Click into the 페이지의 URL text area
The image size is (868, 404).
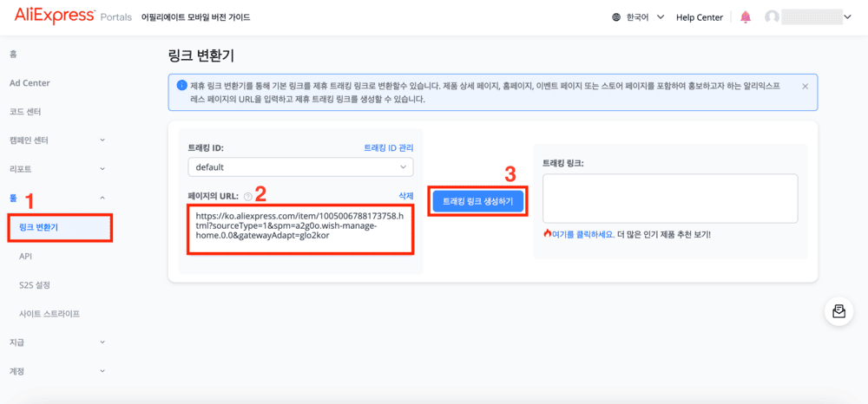(x=300, y=230)
